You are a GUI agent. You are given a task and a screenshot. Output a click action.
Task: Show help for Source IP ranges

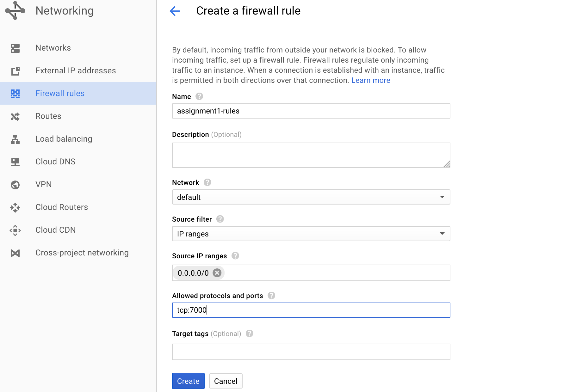235,256
